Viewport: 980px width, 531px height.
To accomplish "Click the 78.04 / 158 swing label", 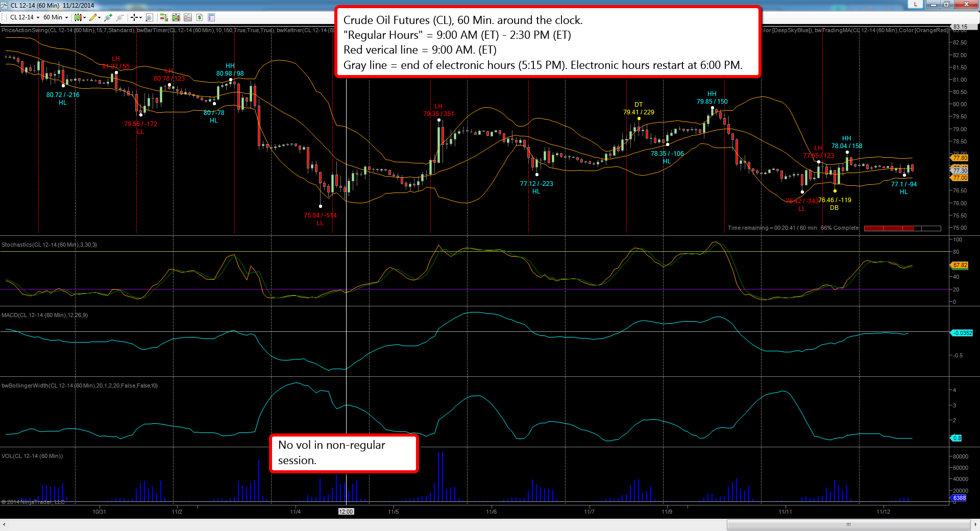I will [x=847, y=146].
